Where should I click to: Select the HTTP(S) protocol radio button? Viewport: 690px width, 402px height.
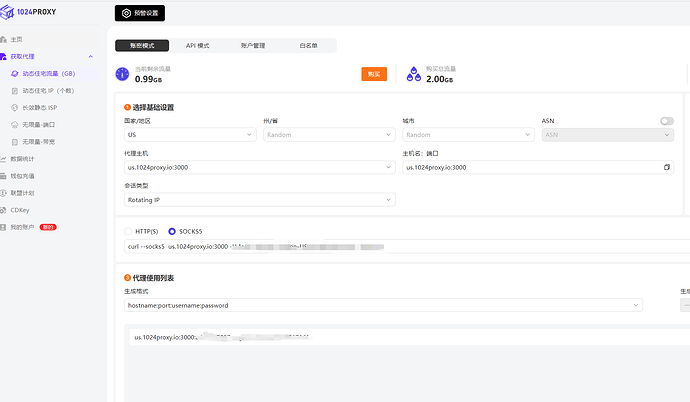(x=128, y=231)
